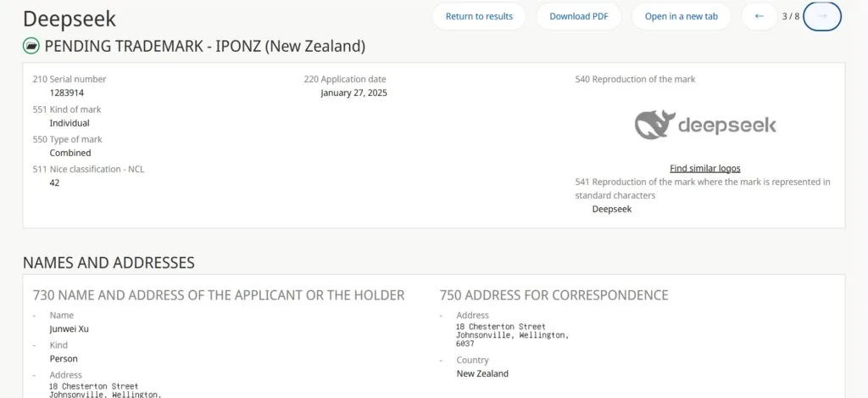Go to the previous trademark record arrow
This screenshot has width=868, height=398.
tap(759, 16)
